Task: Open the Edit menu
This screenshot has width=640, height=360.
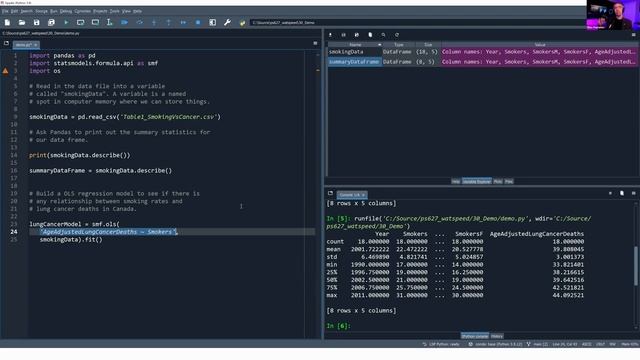Action: tap(14, 11)
